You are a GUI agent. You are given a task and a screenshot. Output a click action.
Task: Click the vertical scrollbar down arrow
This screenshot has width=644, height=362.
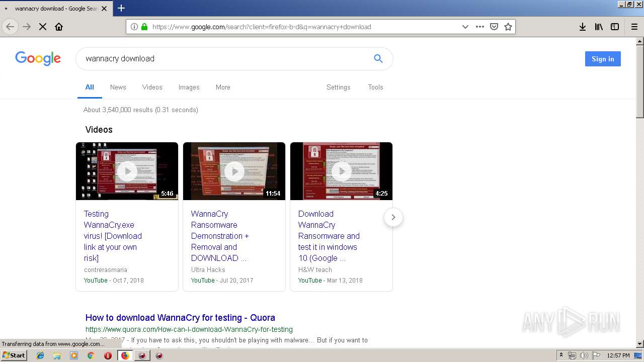639,344
